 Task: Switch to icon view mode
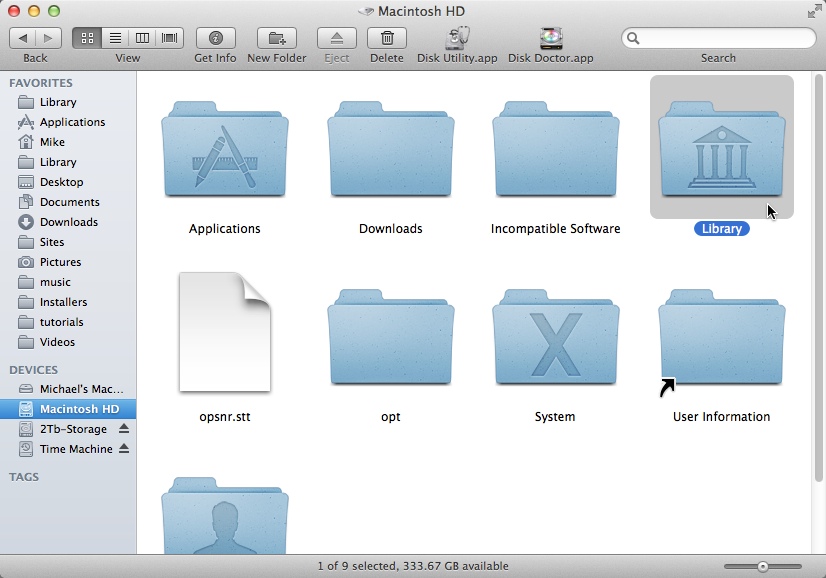pyautogui.click(x=87, y=38)
